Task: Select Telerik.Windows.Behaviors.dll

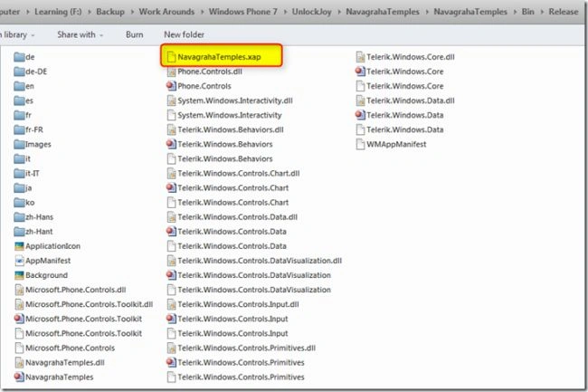Action: 225,129
